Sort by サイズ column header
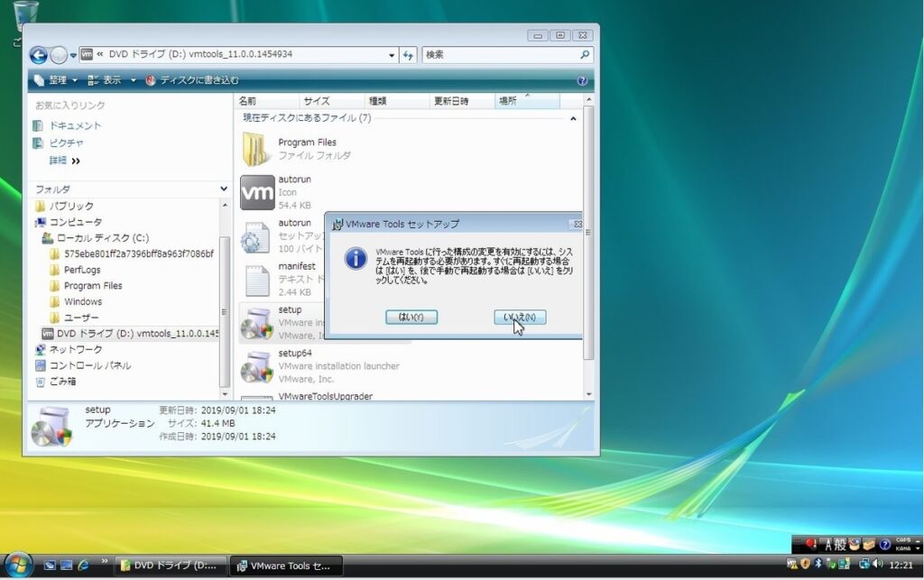924x580 pixels. 330,101
